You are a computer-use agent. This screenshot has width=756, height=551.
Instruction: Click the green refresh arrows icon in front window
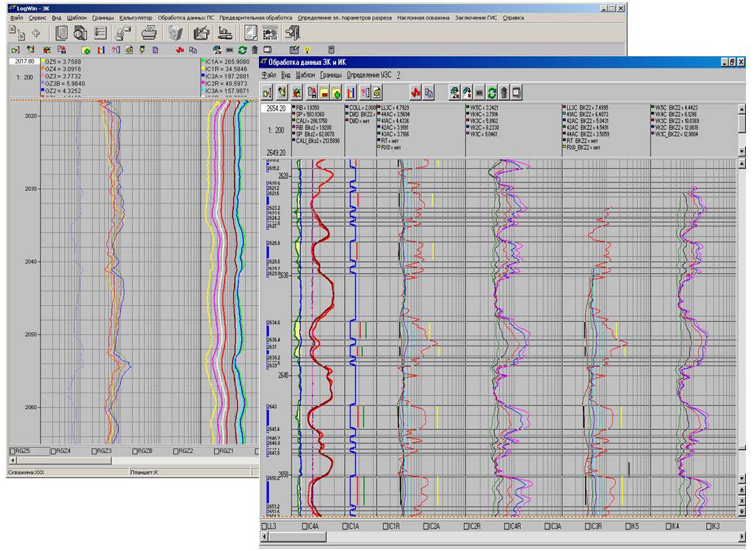pyautogui.click(x=492, y=92)
